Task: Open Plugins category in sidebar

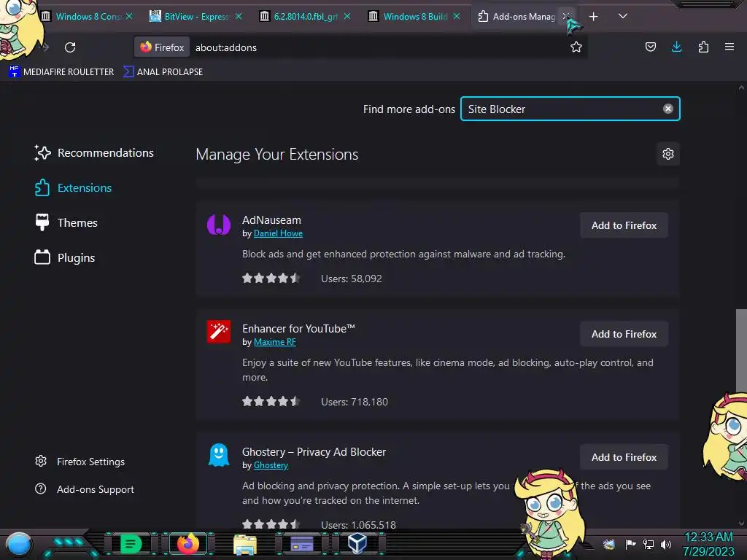Action: [65, 257]
